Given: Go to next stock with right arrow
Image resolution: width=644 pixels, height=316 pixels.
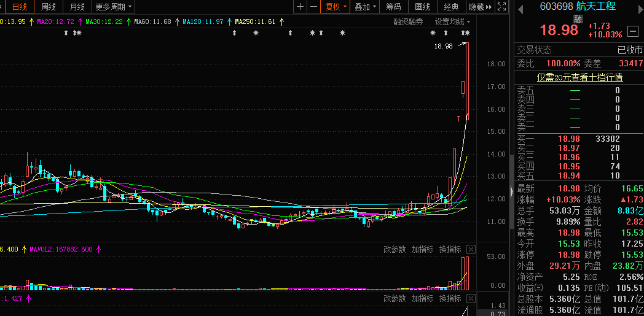Looking at the screenshot, I should (638, 7).
